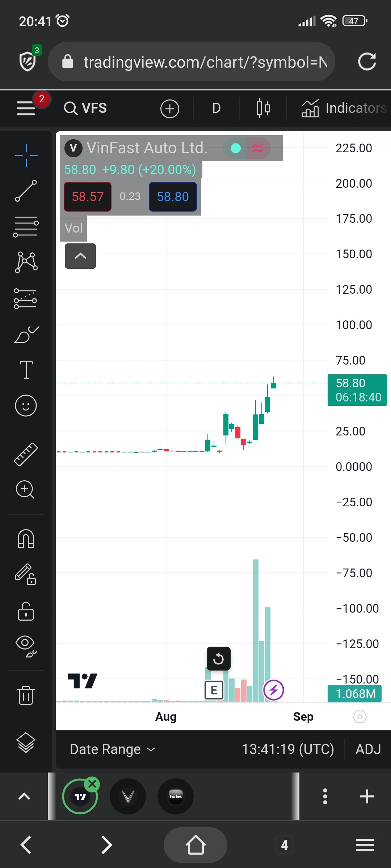Collapse the legend with the chevron button
The image size is (391, 868).
(x=80, y=256)
